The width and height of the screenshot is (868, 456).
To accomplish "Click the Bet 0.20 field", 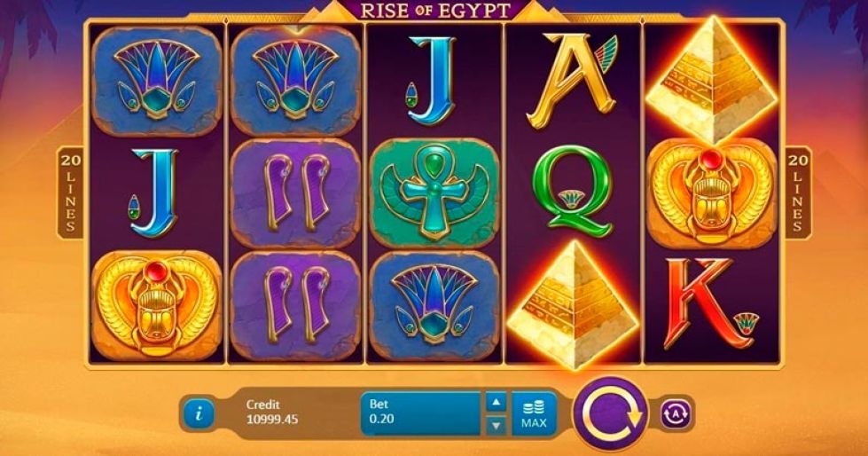I will [x=421, y=413].
